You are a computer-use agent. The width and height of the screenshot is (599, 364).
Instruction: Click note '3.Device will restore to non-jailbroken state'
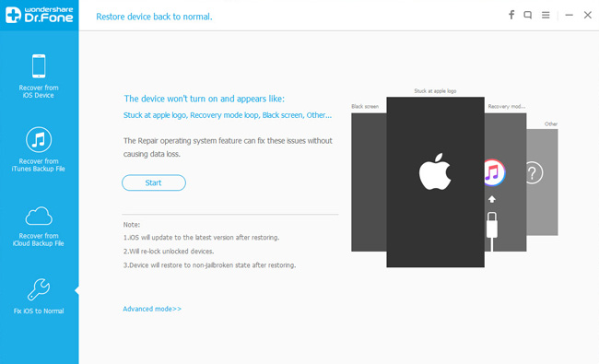pyautogui.click(x=209, y=264)
